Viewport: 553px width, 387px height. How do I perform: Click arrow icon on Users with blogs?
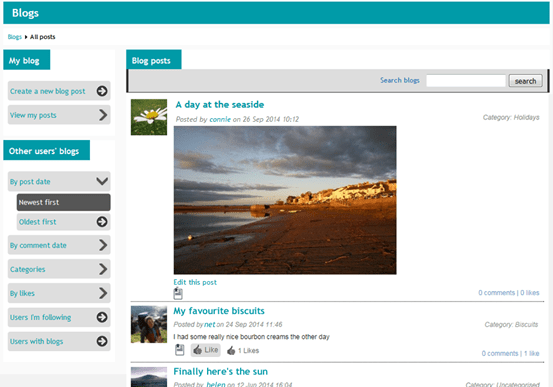pyautogui.click(x=102, y=341)
